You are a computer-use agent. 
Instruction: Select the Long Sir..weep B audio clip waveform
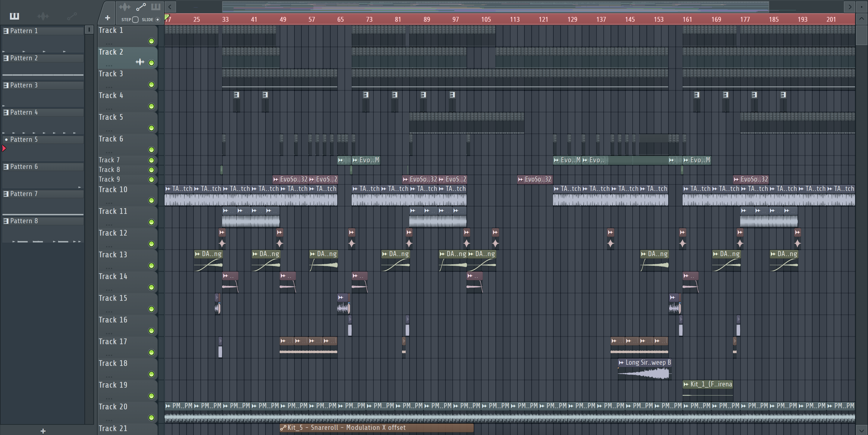click(644, 373)
